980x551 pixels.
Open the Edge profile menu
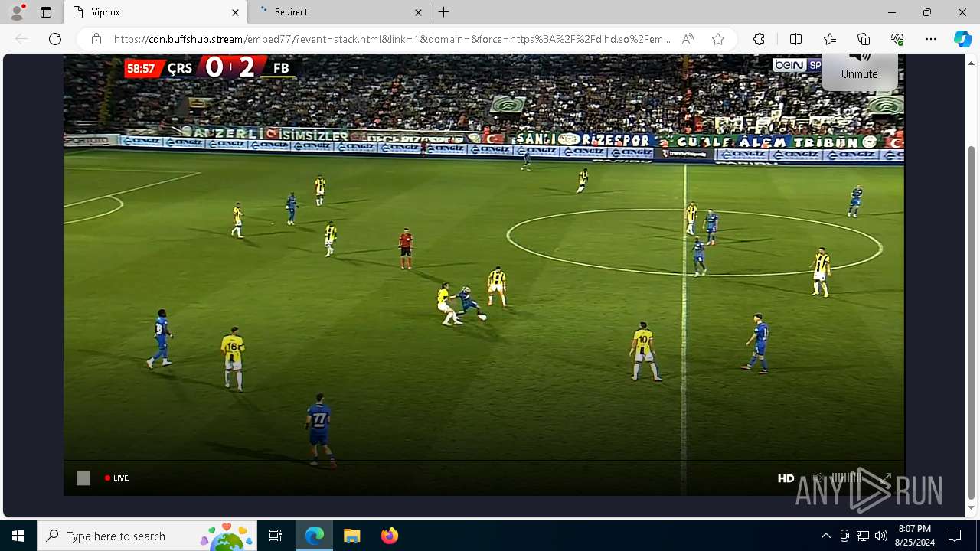click(17, 12)
